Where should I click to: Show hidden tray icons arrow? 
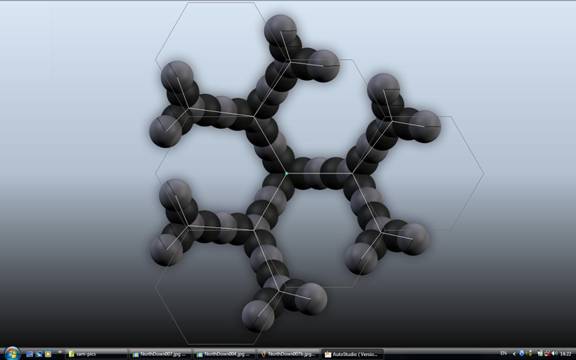click(x=514, y=354)
